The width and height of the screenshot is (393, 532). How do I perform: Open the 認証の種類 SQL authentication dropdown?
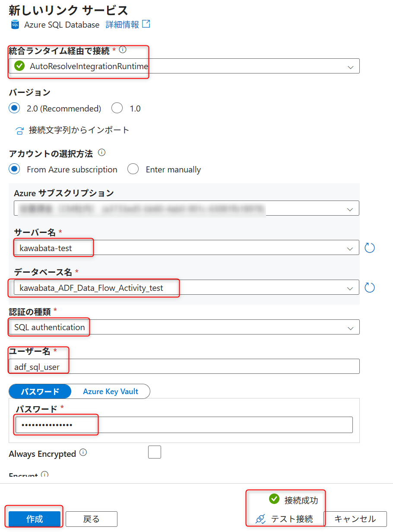(184, 327)
